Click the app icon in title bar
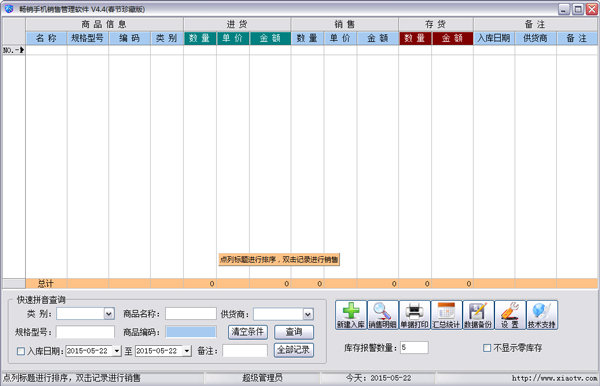 pyautogui.click(x=9, y=8)
